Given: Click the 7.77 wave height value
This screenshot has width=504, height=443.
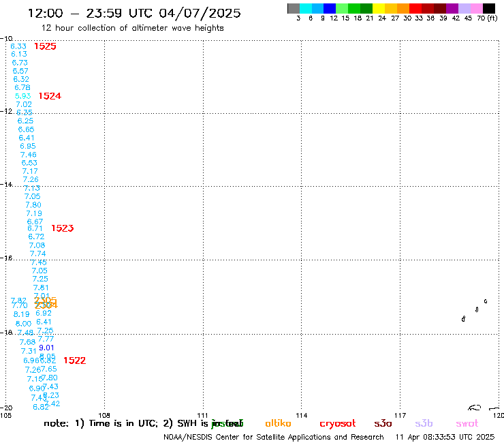Looking at the screenshot, I should 46,339.
